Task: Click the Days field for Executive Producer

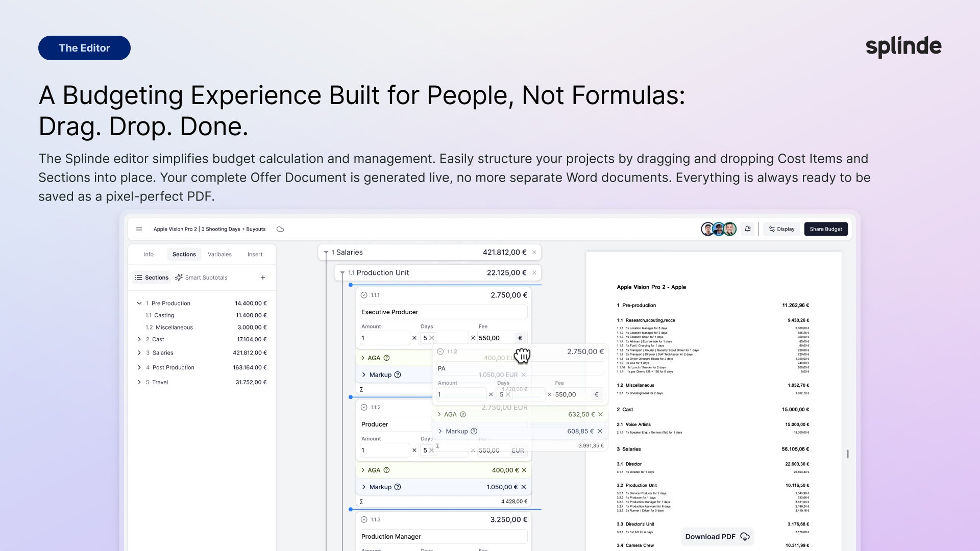Action: 443,338
